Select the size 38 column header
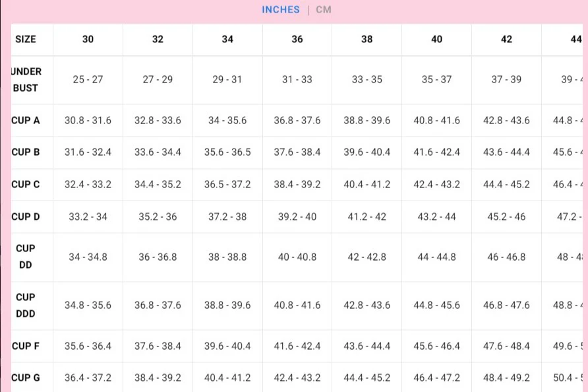 (x=367, y=39)
